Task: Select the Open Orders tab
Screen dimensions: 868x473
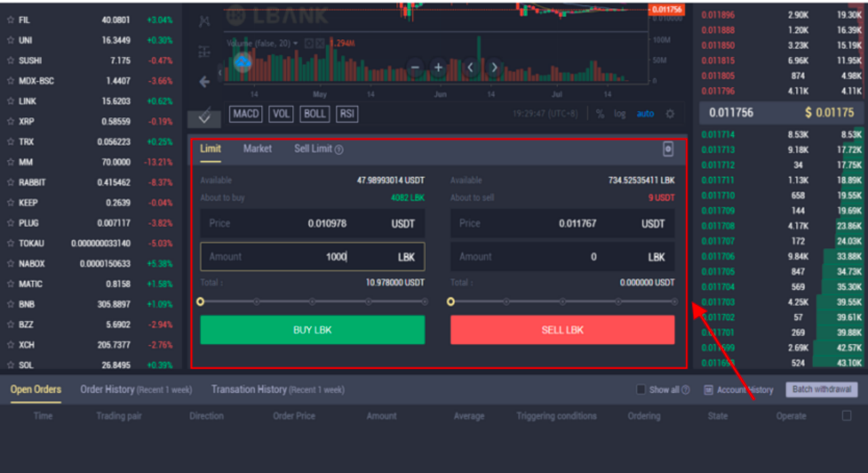Action: tap(36, 390)
